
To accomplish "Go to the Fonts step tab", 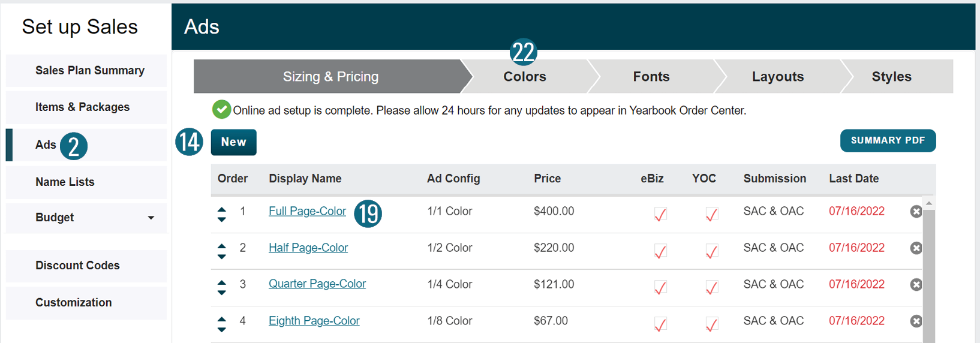I will tap(651, 77).
